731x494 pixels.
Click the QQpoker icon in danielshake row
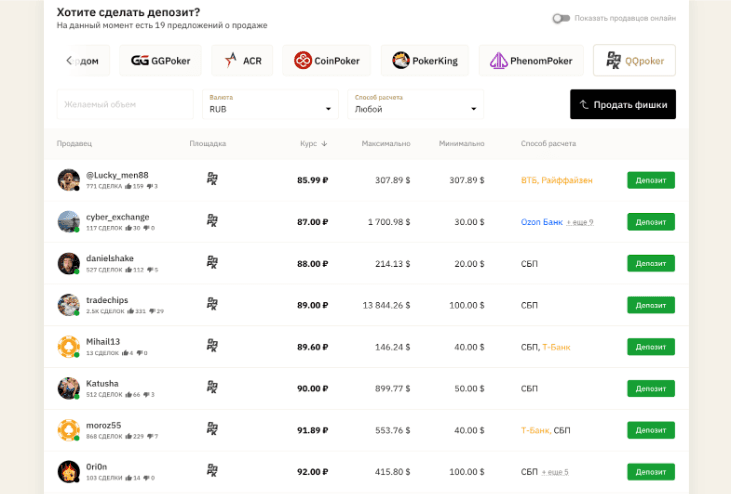212,262
